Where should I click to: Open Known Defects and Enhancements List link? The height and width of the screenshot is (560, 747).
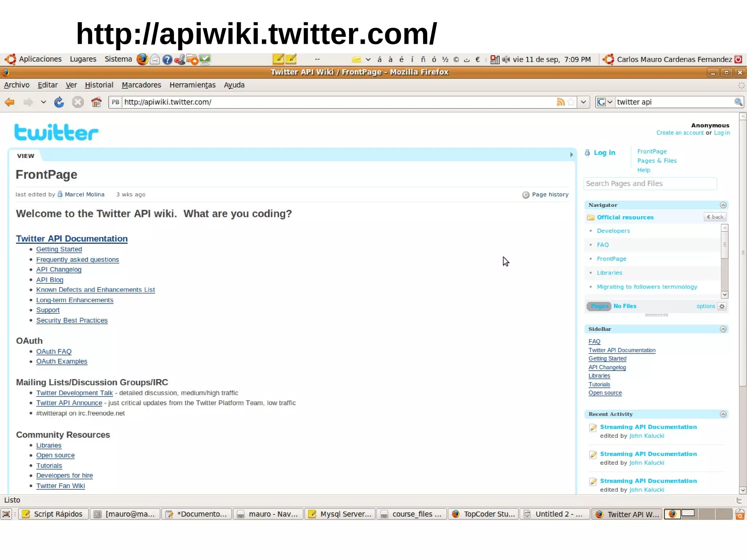tap(96, 290)
